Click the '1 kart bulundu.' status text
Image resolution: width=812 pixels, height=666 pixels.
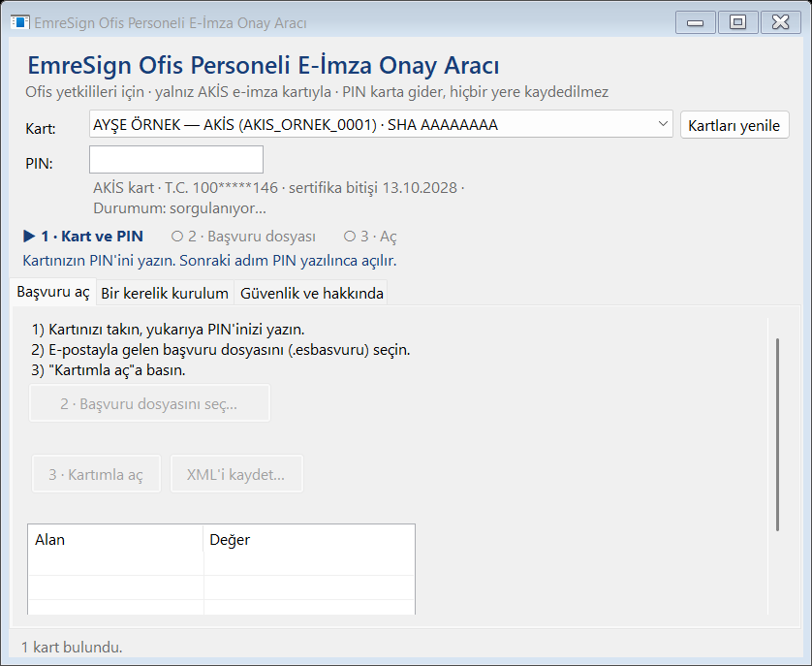click(x=72, y=647)
